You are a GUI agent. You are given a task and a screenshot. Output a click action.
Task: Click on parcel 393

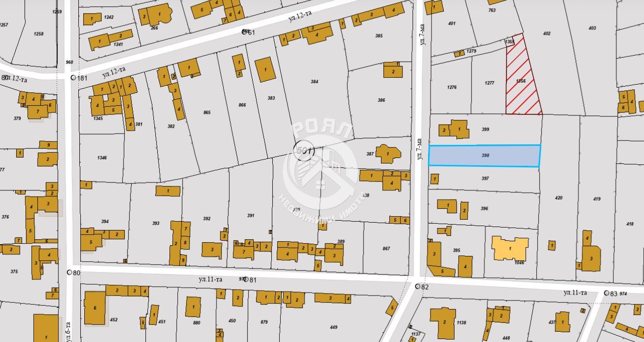(x=156, y=223)
